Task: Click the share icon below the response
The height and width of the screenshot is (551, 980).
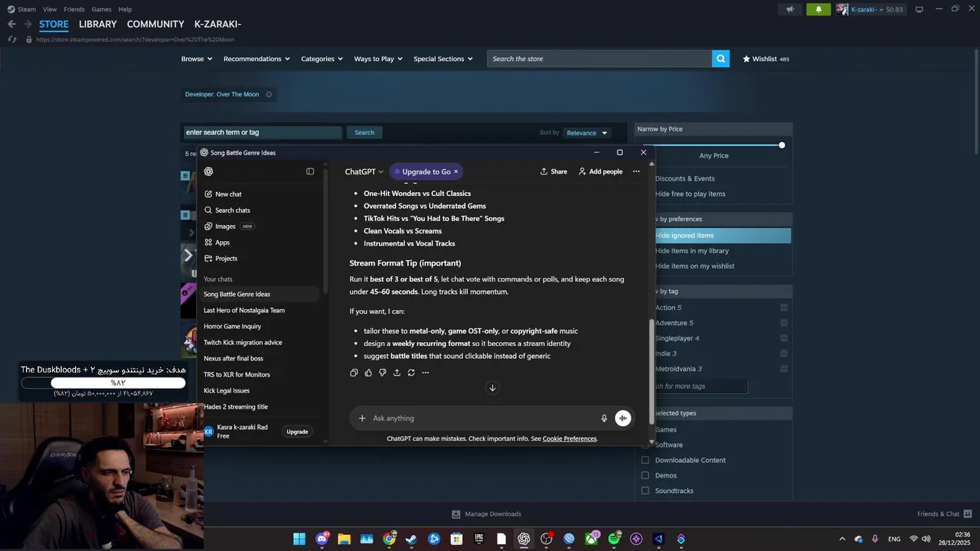Action: point(397,373)
